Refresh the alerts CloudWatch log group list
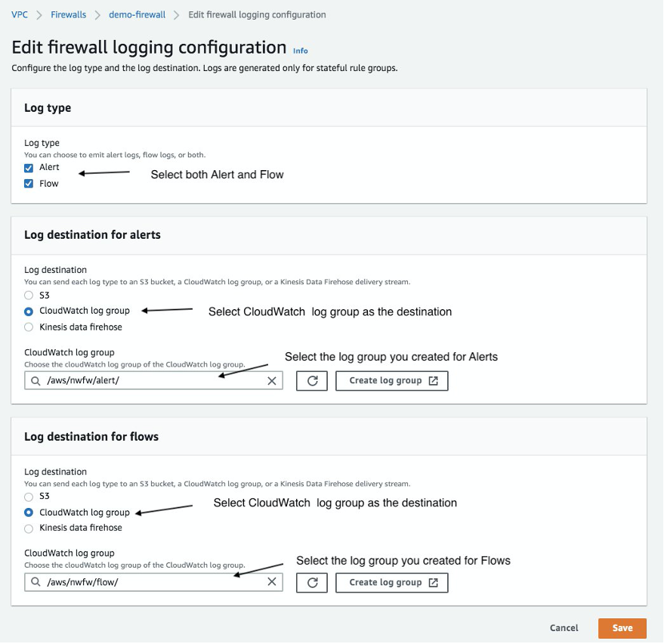The image size is (664, 644). 312,381
